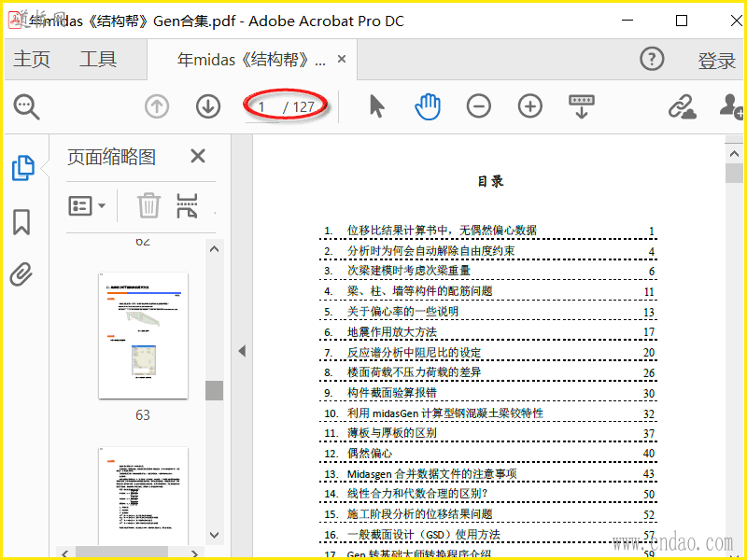Open the print pages layout icon
Image resolution: width=747 pixels, height=560 pixels.
(x=187, y=205)
